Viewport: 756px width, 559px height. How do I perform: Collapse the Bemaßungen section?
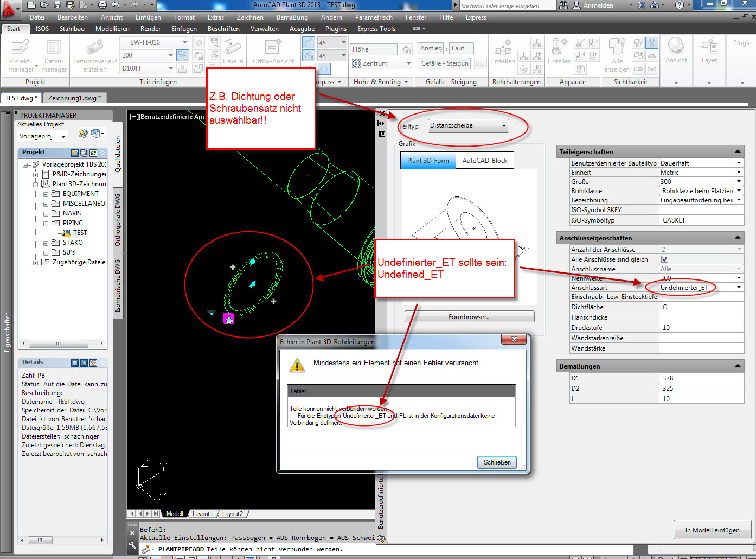pos(738,366)
